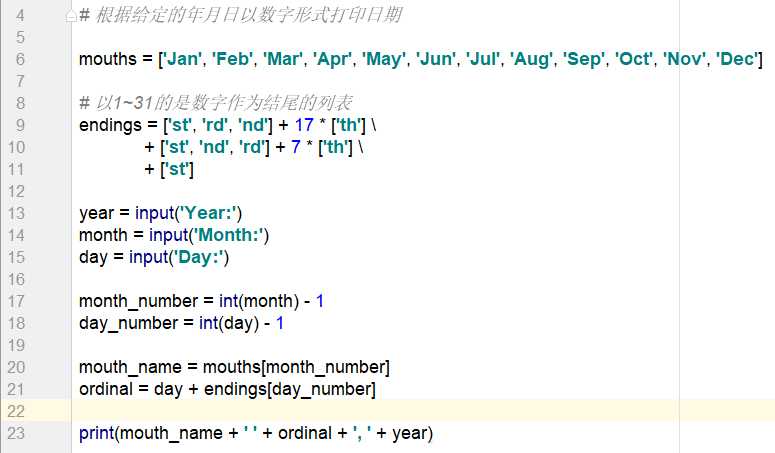Viewport: 775px width, 453px height.
Task: Click the 'Month:' prompt string
Action: coord(229,236)
